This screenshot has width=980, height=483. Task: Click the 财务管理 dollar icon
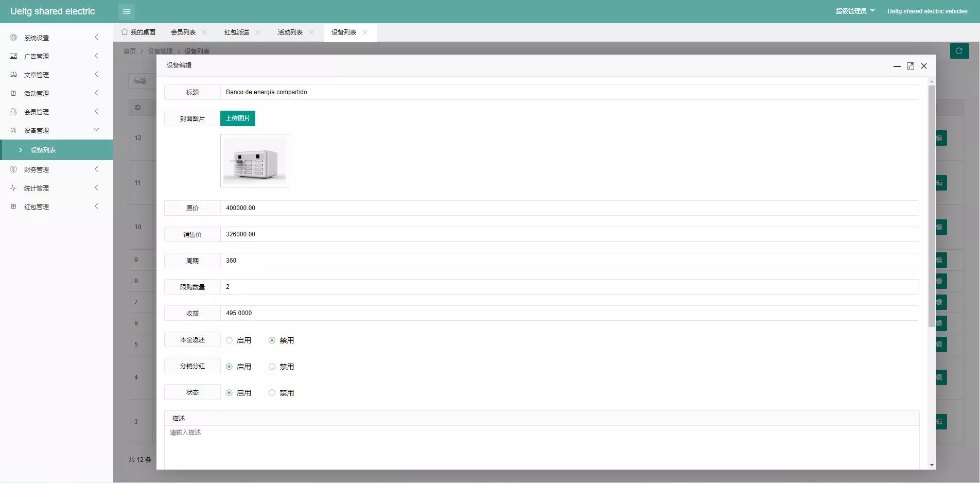point(13,169)
